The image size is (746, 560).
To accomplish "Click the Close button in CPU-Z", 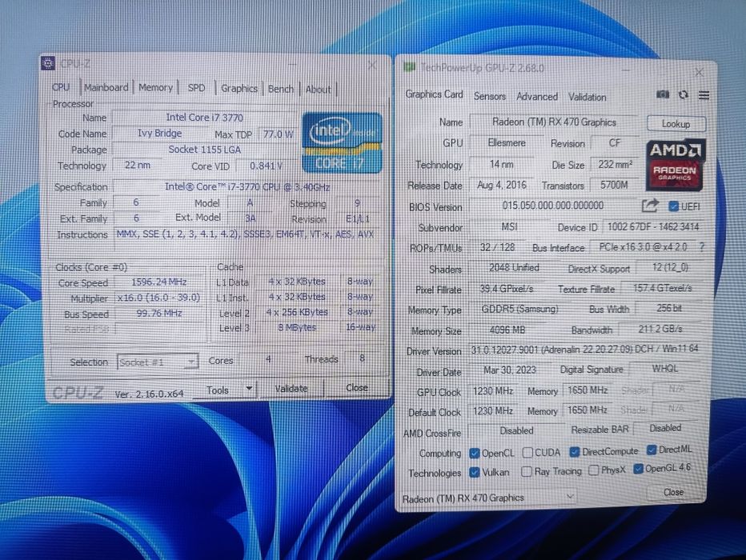I will [x=357, y=388].
